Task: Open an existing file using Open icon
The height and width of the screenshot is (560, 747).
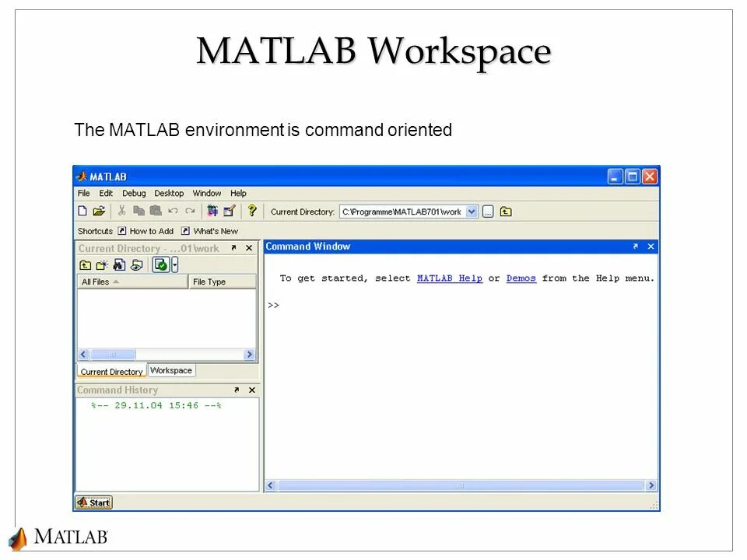Action: (99, 211)
